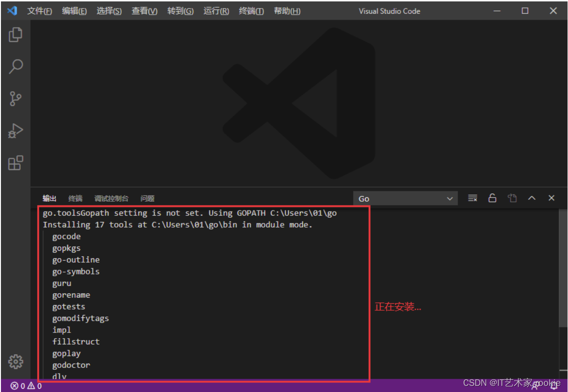Maximize the Visual Studio Code window
Viewport: 568px width, 392px height.
pyautogui.click(x=525, y=11)
